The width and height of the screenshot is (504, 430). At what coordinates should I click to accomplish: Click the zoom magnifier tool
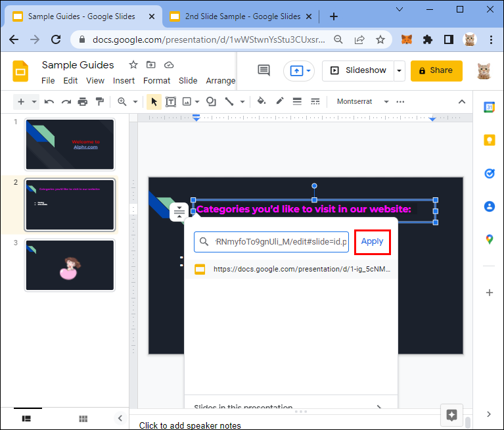coord(122,102)
